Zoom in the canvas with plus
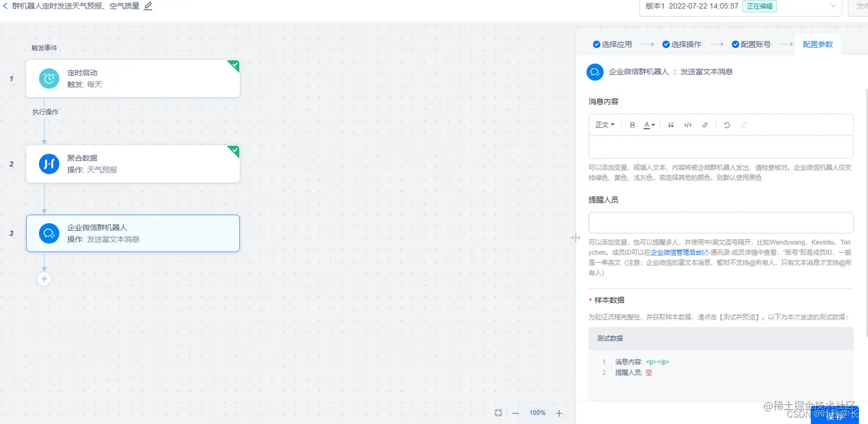The width and height of the screenshot is (868, 424). (x=559, y=413)
